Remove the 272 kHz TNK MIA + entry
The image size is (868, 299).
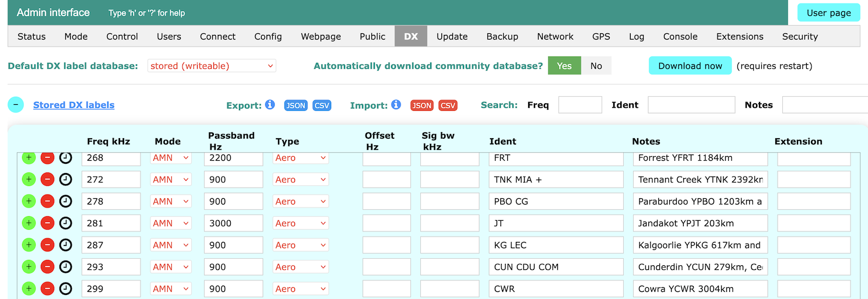[x=47, y=180]
